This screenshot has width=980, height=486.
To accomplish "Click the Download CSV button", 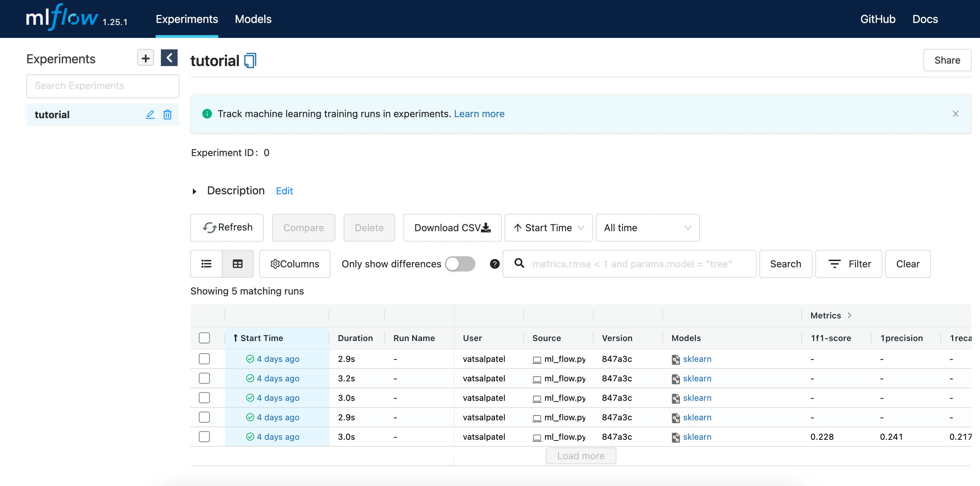I will [452, 228].
